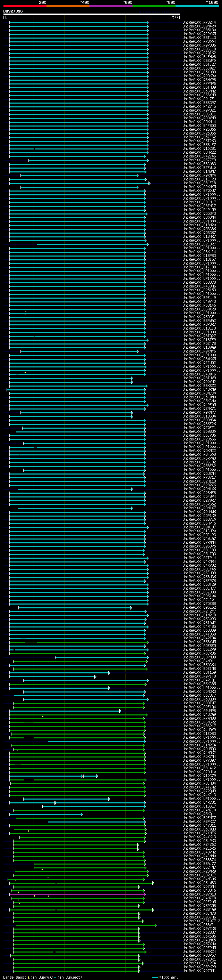Select hit label UniRef100_A7Q2T4

(x=199, y=23)
